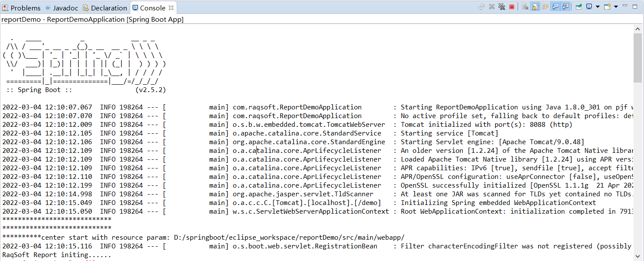The image size is (644, 261).
Task: Click 'Starting ReportDemoApplication using Java 1.8.0_301' message
Action: pyautogui.click(x=516, y=107)
